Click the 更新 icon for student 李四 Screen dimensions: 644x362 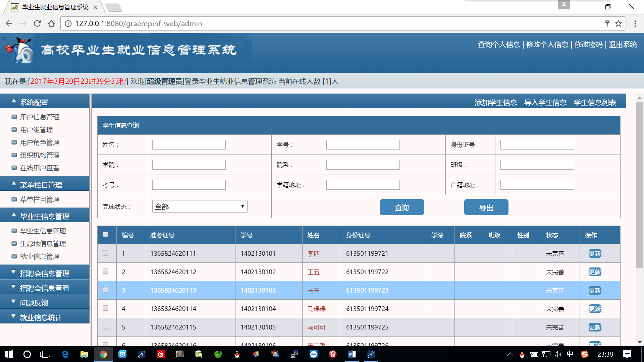coord(595,254)
